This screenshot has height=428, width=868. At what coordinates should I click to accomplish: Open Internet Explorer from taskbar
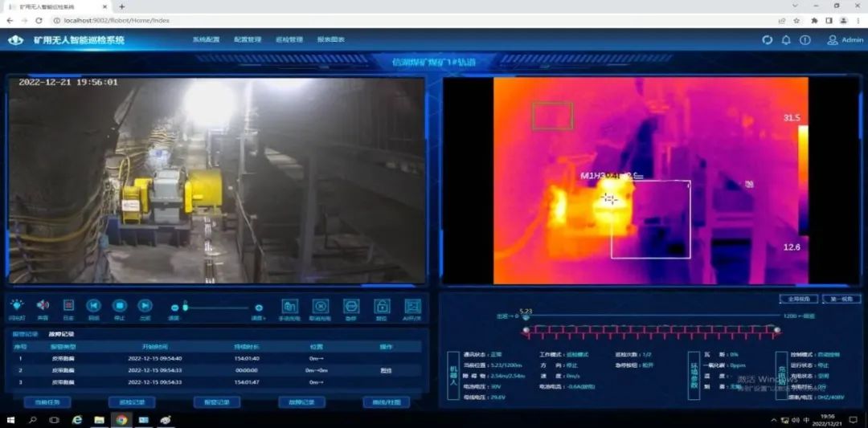77,420
